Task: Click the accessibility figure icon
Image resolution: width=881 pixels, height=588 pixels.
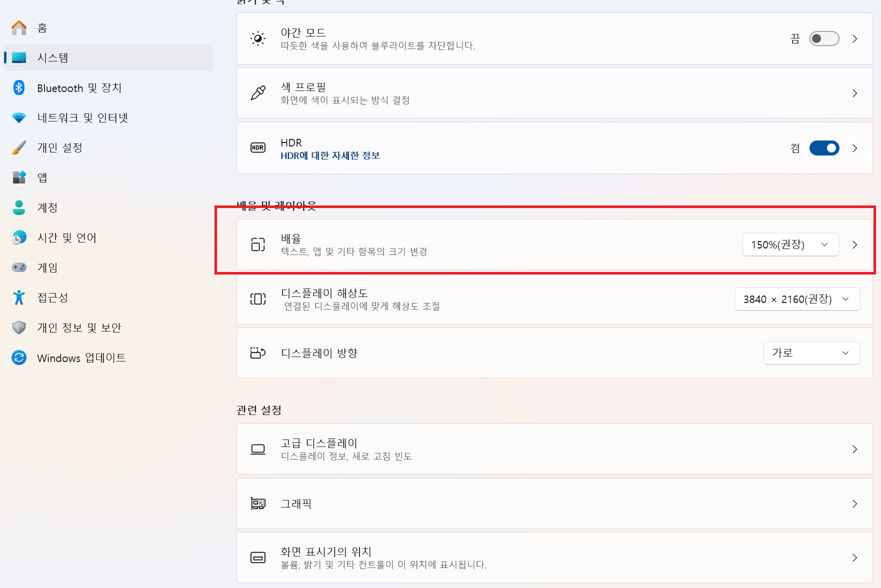Action: pos(19,297)
